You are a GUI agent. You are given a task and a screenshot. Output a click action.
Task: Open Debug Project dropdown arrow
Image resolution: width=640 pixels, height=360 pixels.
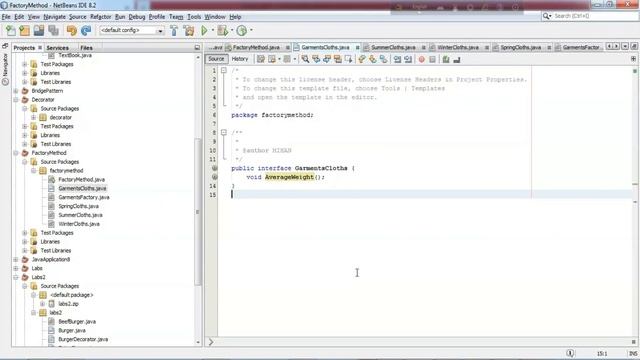click(x=232, y=30)
